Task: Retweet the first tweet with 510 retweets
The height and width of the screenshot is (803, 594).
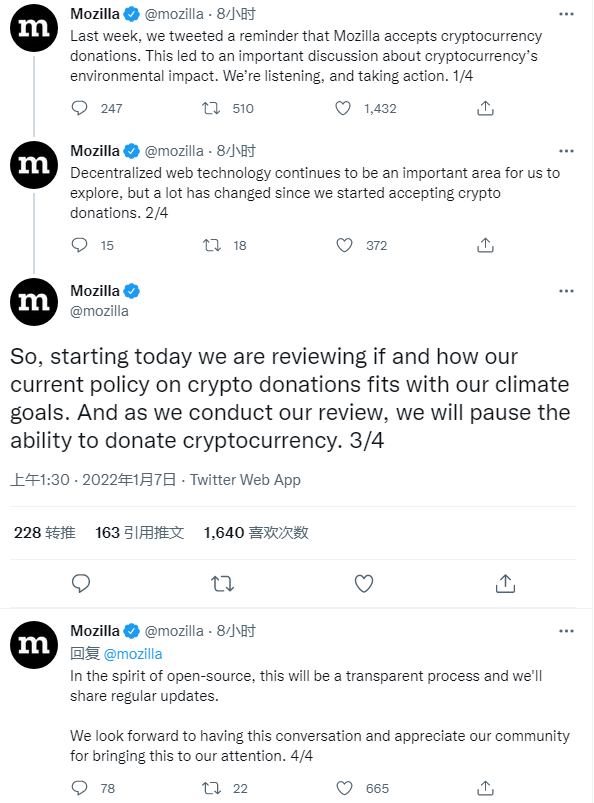Action: [x=210, y=108]
